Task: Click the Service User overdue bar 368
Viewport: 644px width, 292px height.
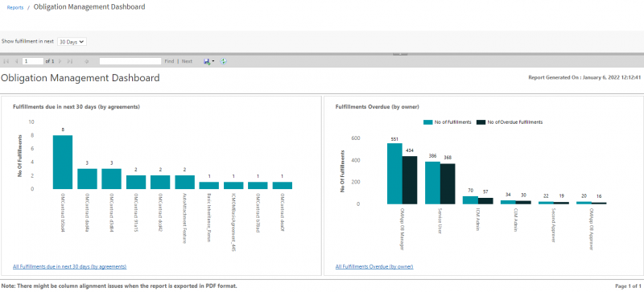Action: click(448, 183)
